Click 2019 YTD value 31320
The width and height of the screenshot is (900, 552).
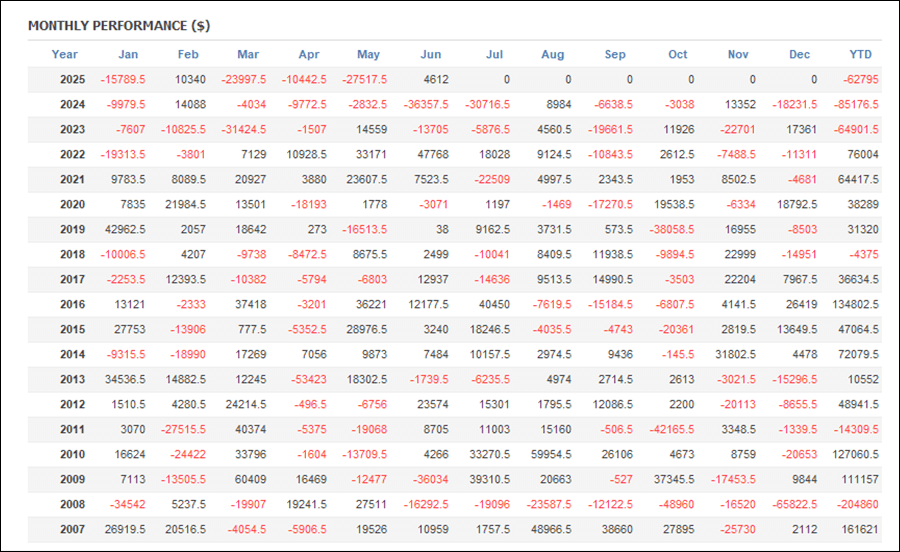(863, 230)
